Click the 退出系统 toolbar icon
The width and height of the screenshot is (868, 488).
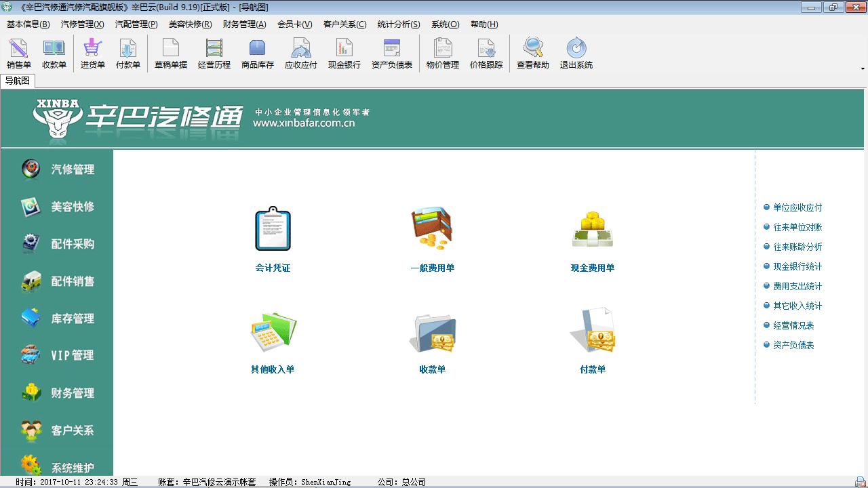coord(576,54)
